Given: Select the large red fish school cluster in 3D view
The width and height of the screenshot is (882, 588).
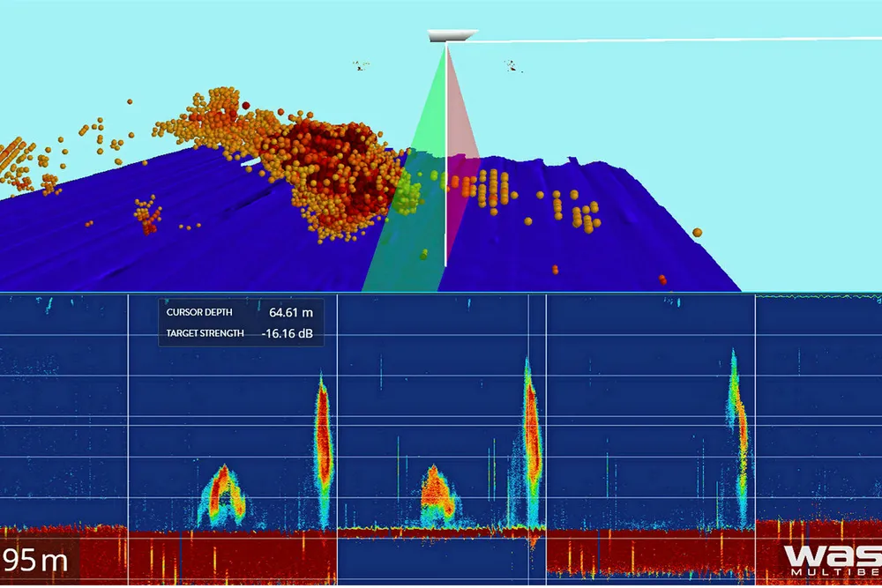Looking at the screenshot, I should 338,175.
